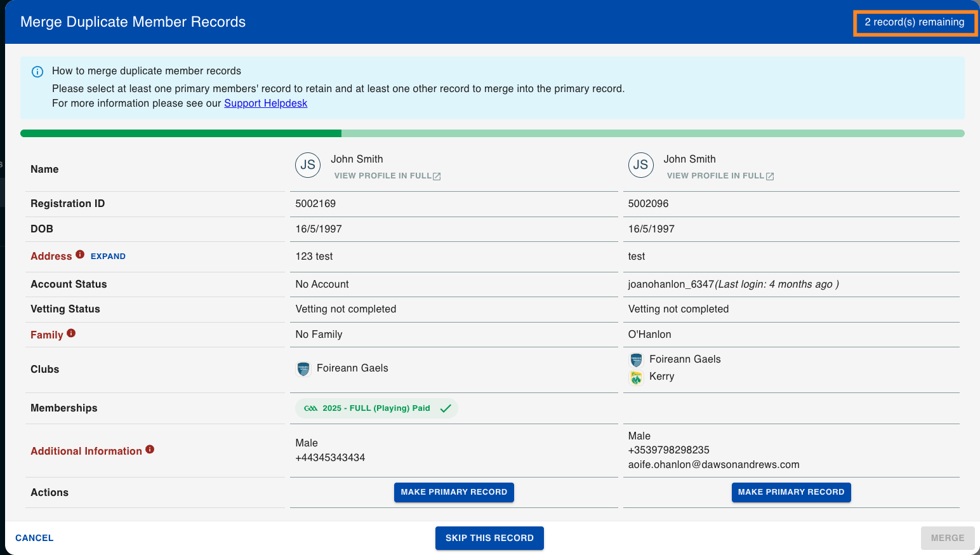Click 'Merge Duplicate Member Records' title
Image resolution: width=980 pixels, height=555 pixels.
click(x=133, y=22)
